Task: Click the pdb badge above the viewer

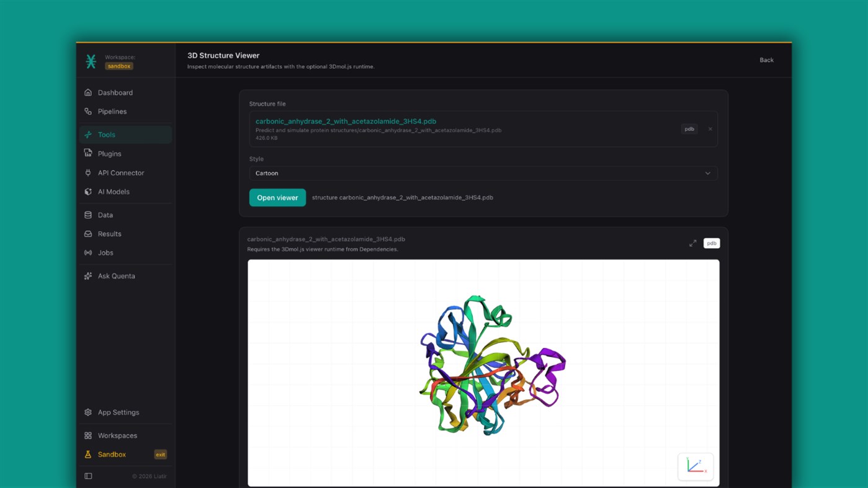Action: [x=711, y=244]
